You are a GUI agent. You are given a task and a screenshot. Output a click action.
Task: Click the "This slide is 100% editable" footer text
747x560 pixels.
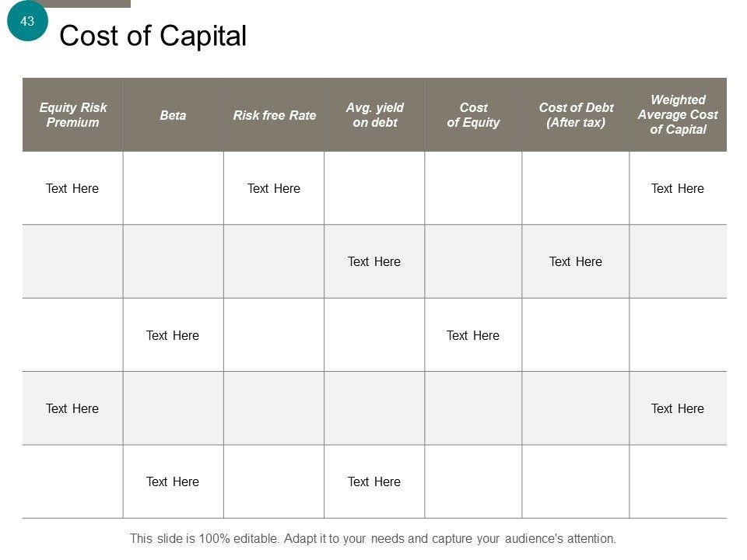point(373,538)
